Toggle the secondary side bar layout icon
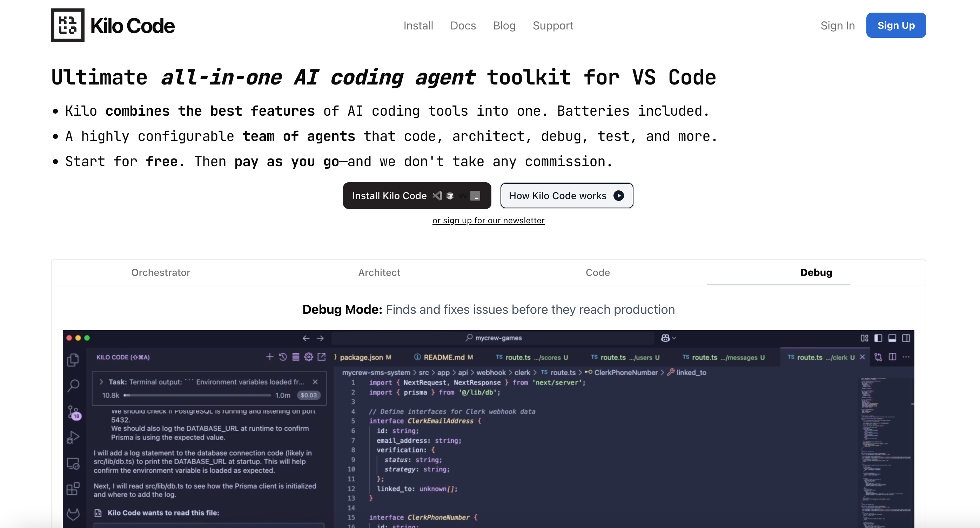Viewport: 980px width, 528px height. (906, 338)
